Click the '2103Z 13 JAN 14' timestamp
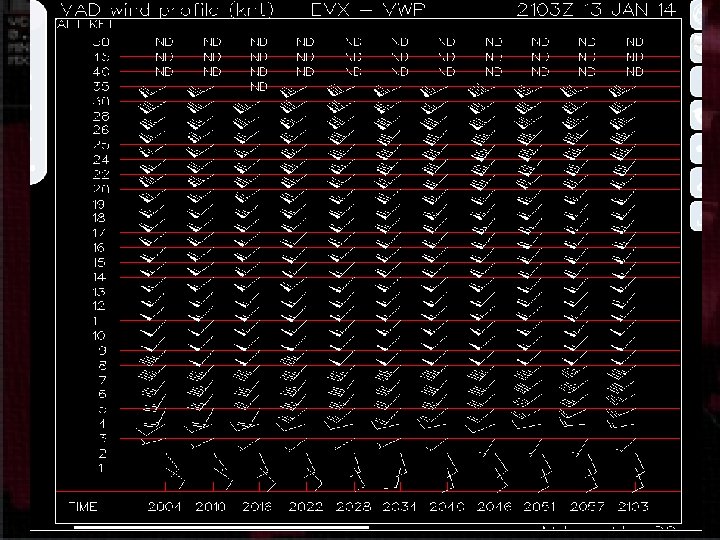 pyautogui.click(x=596, y=10)
